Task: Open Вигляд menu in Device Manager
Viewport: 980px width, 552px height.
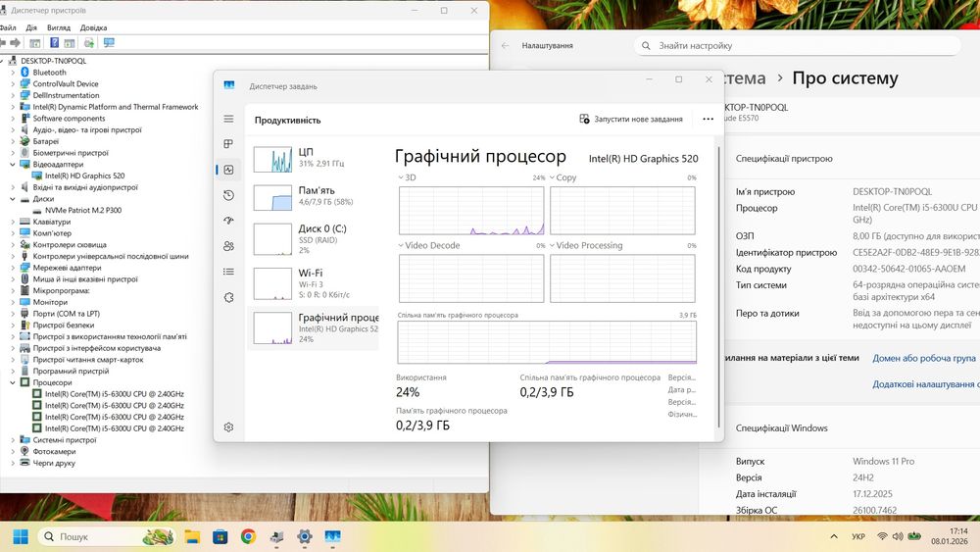Action: 58,27
